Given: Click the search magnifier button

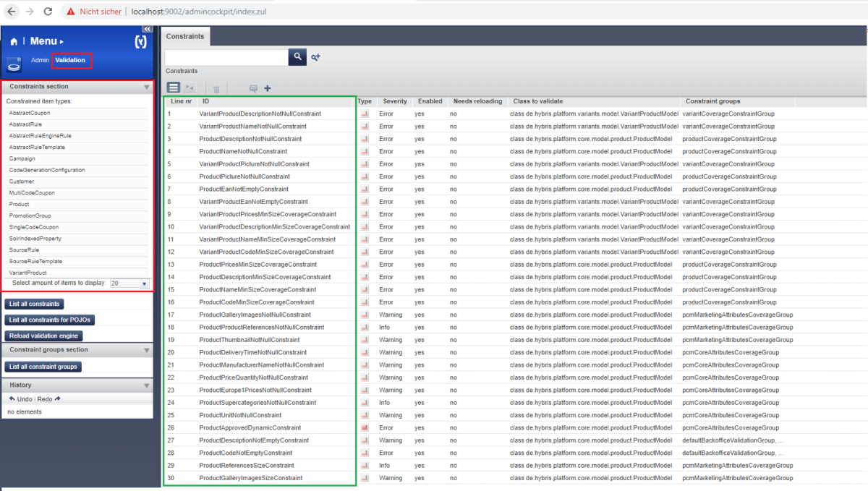Looking at the screenshot, I should (297, 57).
